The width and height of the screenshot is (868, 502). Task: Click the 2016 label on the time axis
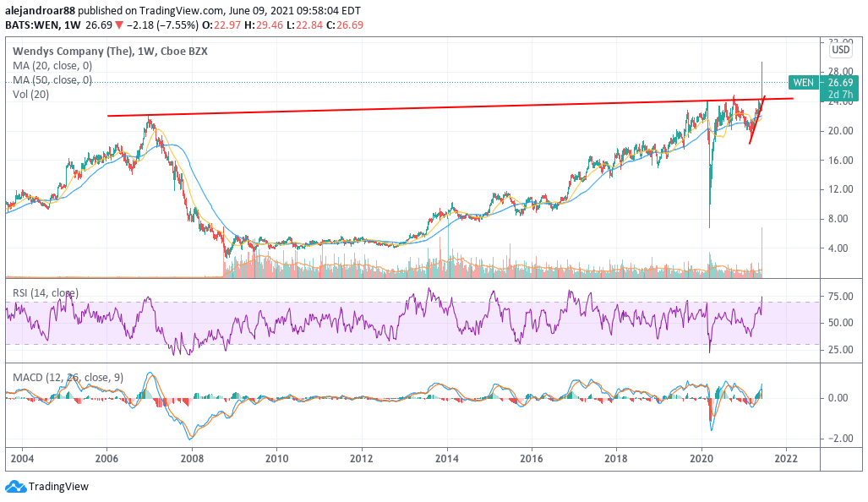click(532, 458)
